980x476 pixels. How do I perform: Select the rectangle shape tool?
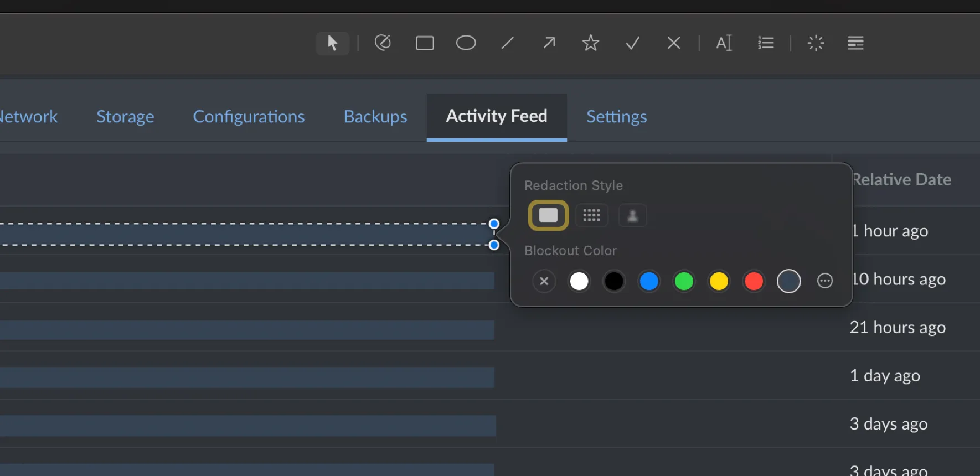[425, 43]
